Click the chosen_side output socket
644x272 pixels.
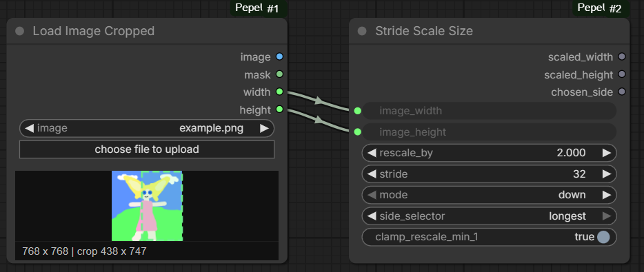(622, 92)
